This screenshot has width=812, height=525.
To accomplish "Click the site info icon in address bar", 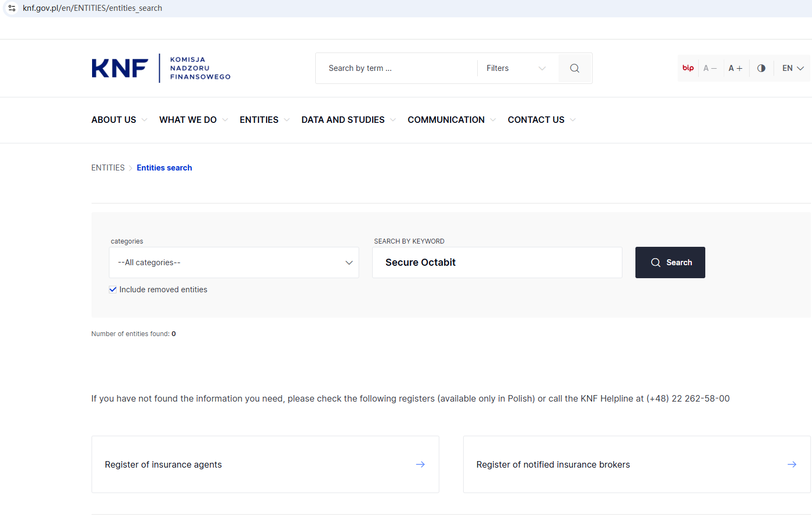I will click(12, 8).
